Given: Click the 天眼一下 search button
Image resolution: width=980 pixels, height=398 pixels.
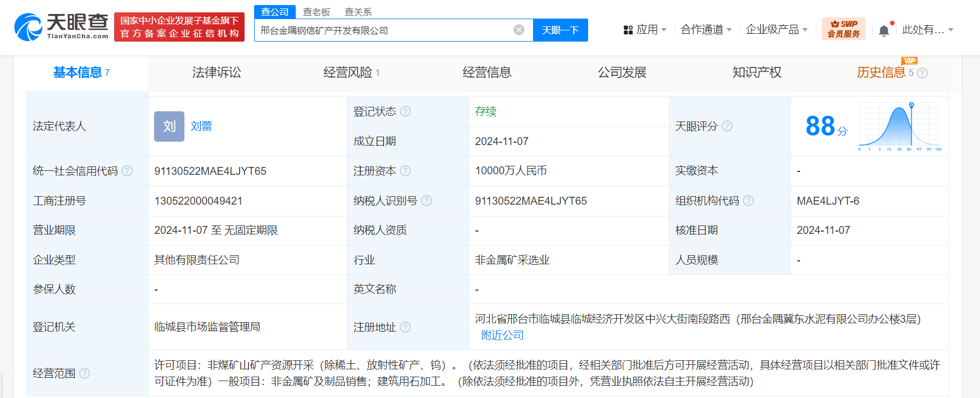Looking at the screenshot, I should tap(561, 30).
